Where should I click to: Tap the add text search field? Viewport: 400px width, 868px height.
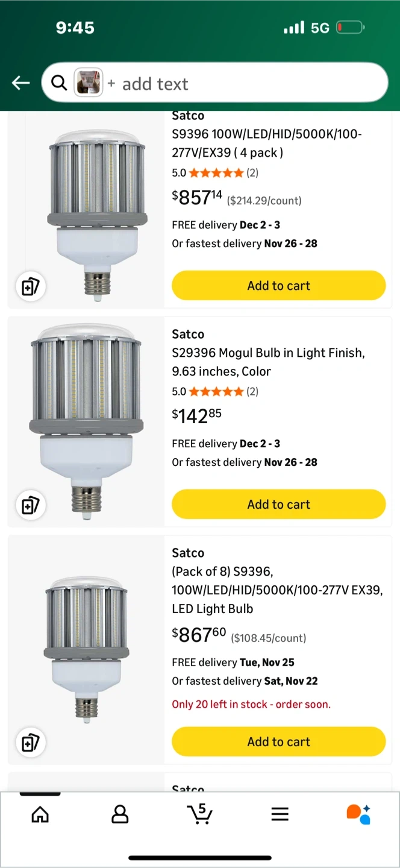(241, 84)
